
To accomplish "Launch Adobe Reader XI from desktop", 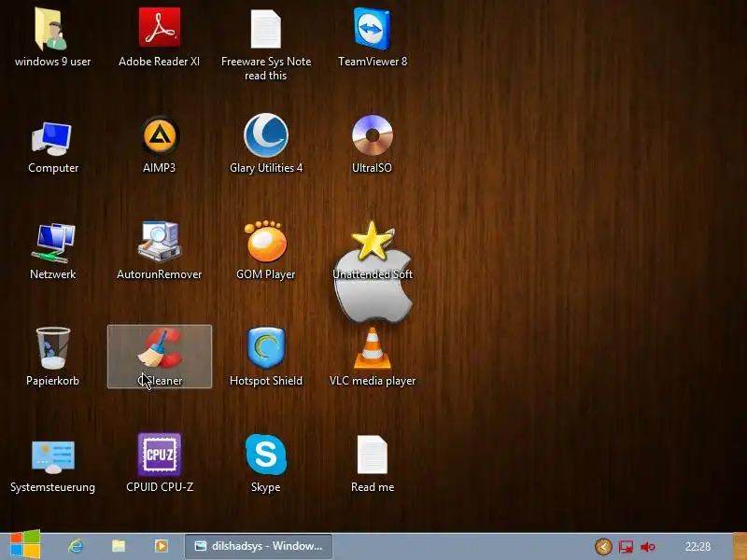I will (x=160, y=28).
